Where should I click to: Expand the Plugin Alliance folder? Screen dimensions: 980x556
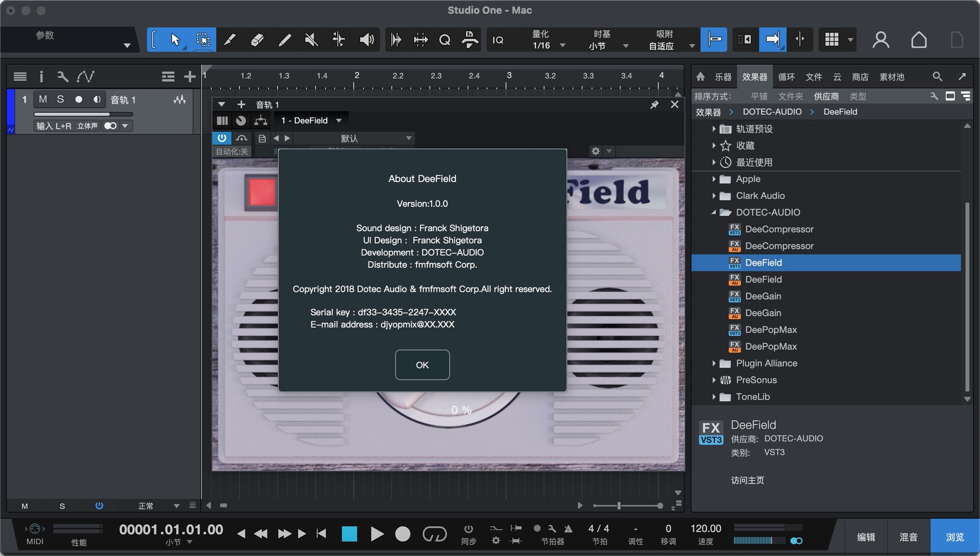(714, 364)
